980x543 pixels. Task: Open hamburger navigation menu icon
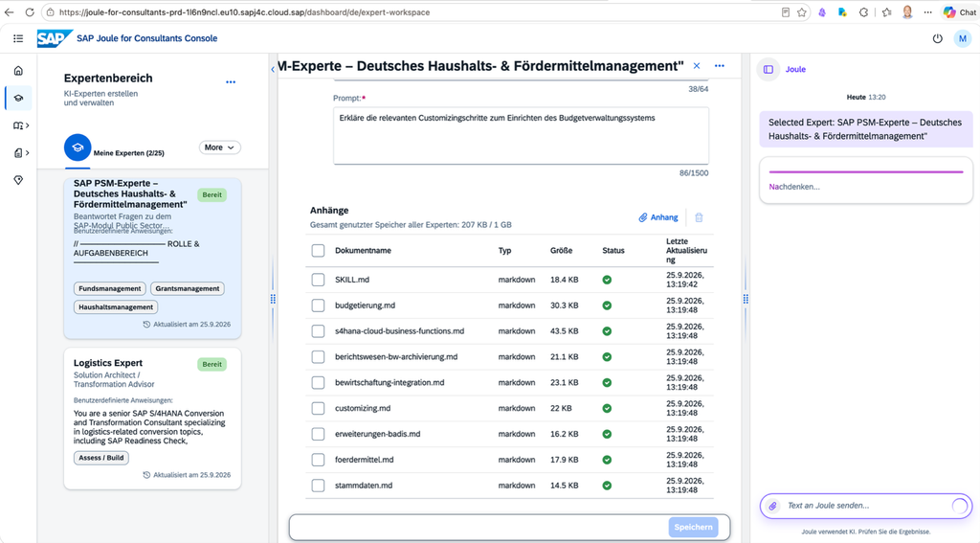click(x=18, y=38)
